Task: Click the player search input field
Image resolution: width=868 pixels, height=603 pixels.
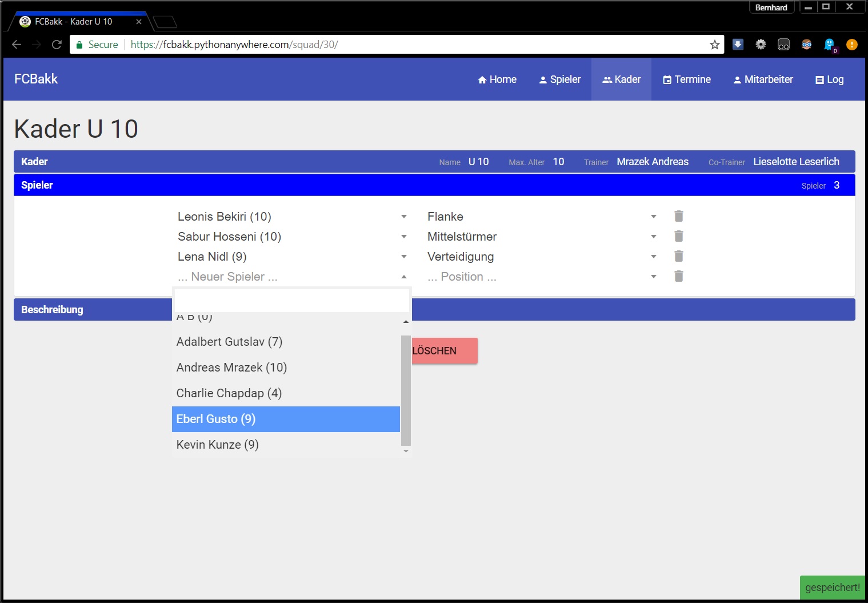Action: pos(291,301)
